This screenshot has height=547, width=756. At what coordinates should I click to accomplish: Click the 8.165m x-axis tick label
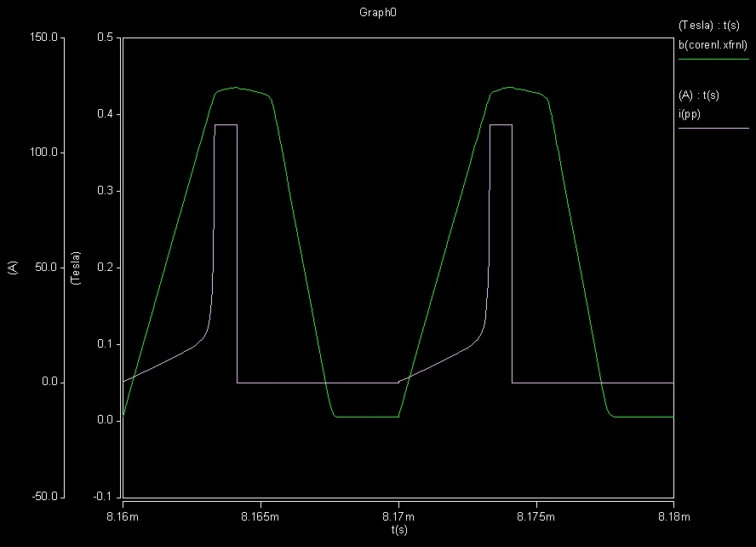(261, 517)
